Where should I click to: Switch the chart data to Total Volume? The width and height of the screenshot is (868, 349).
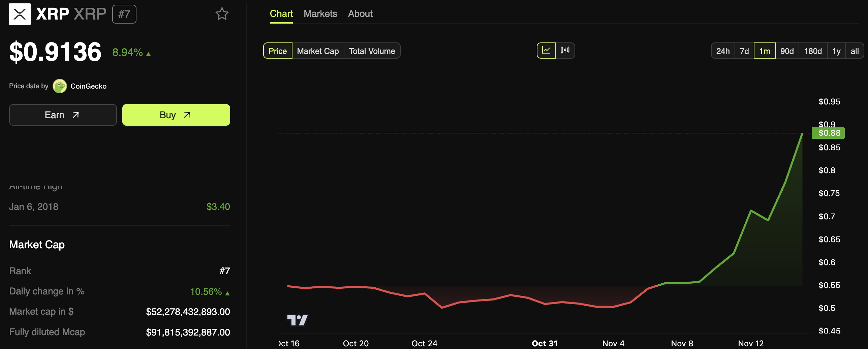[x=372, y=51]
